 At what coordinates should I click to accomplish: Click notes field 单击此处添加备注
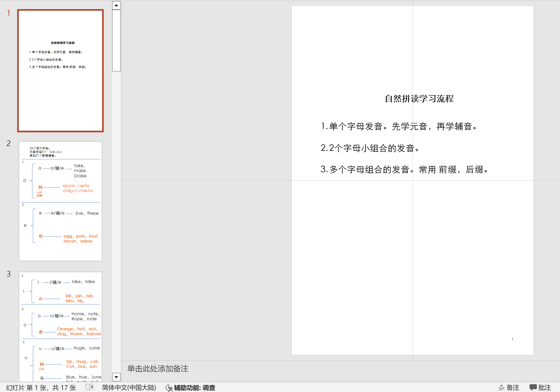pyautogui.click(x=158, y=369)
